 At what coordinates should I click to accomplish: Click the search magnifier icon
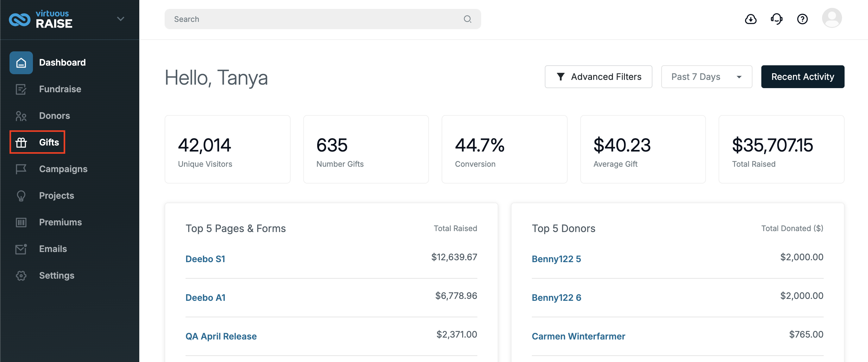[467, 19]
